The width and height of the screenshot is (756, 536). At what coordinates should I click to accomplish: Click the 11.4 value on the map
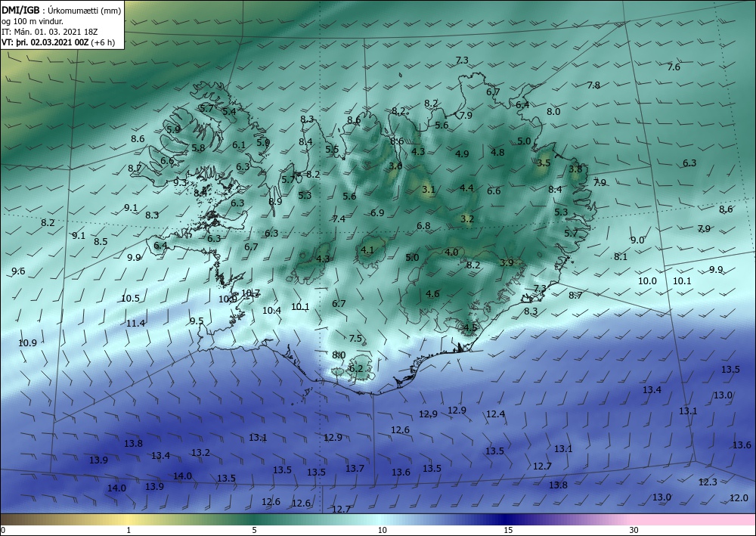click(135, 324)
